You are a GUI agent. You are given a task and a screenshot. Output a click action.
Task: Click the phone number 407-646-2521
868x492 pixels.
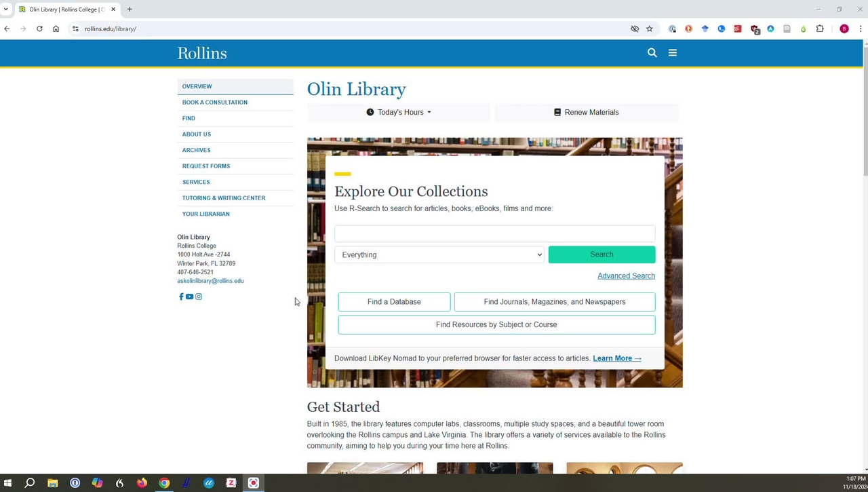tap(195, 272)
